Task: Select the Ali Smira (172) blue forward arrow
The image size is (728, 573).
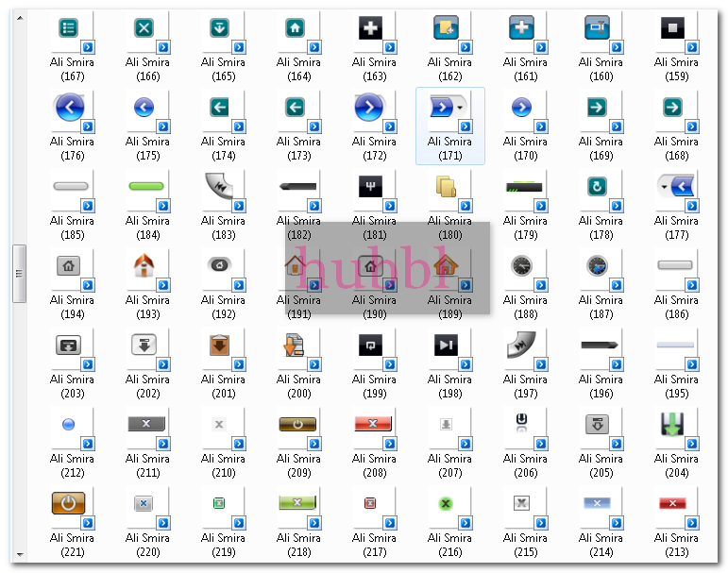Action: coord(369,108)
